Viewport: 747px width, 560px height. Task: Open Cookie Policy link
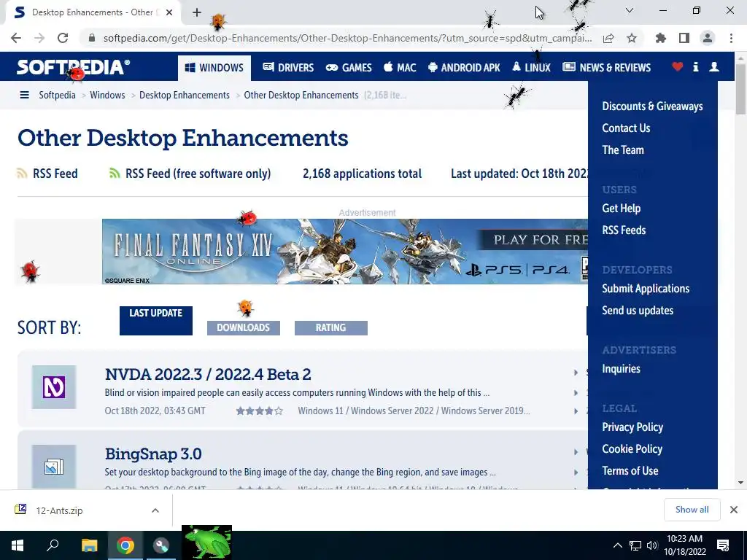pyautogui.click(x=632, y=449)
